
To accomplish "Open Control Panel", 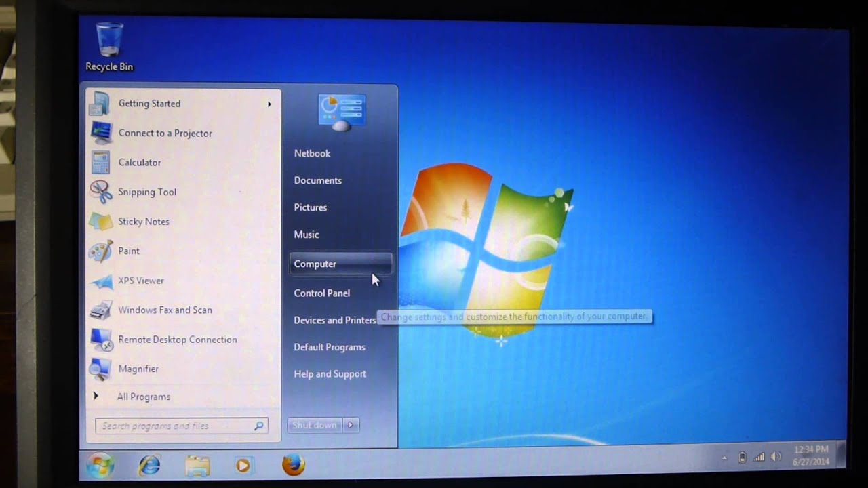I will (x=321, y=293).
